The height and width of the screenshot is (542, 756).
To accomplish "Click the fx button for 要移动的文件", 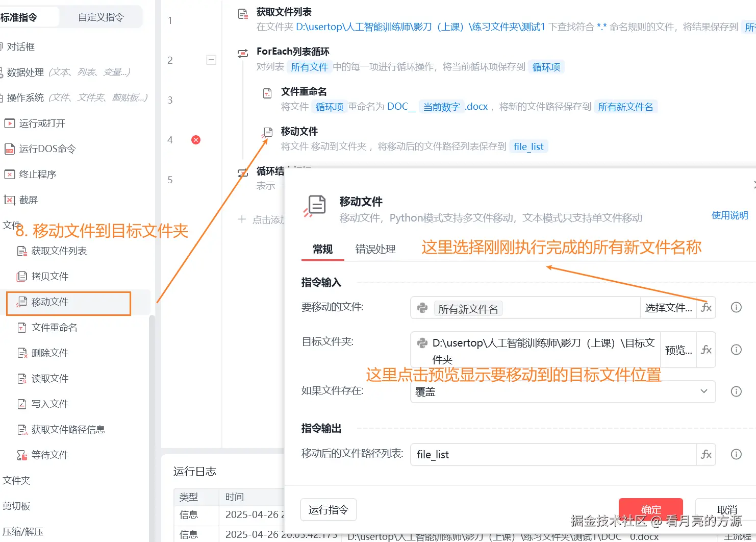I will 706,308.
